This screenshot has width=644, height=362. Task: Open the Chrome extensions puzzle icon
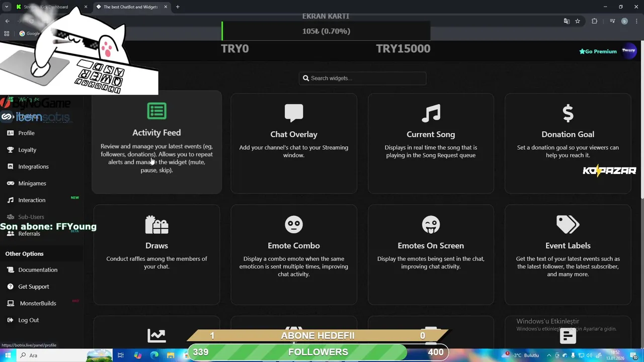click(594, 21)
